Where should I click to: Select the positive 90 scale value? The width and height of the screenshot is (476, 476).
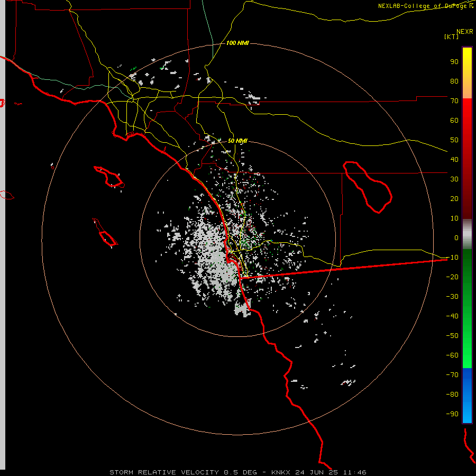coord(454,62)
